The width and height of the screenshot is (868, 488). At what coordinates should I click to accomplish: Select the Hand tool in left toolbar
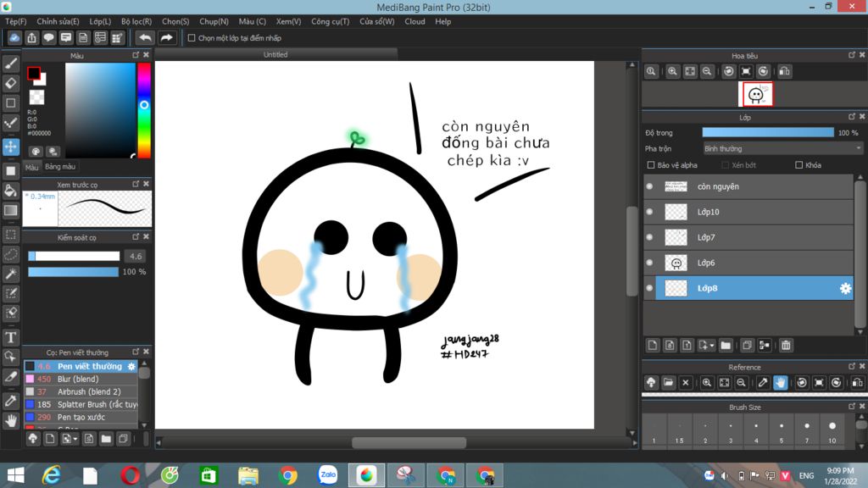pyautogui.click(x=10, y=420)
